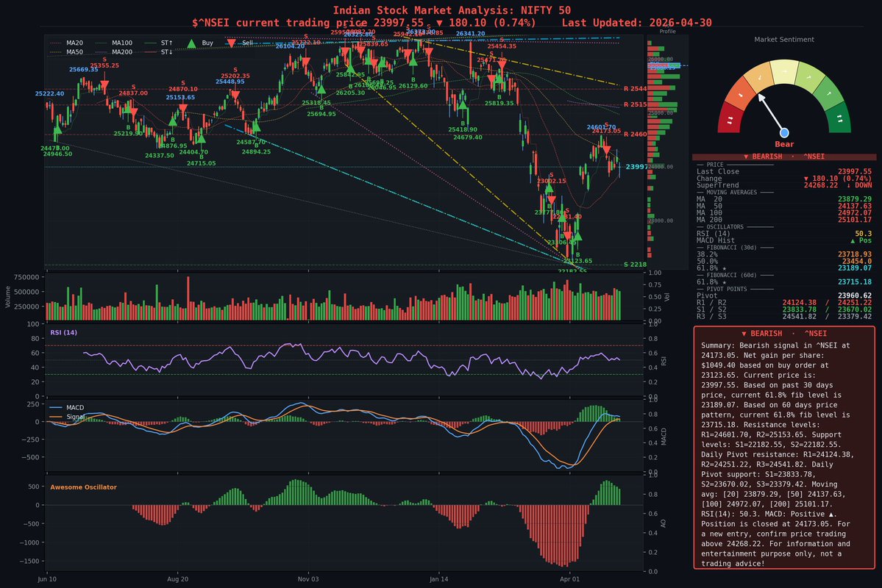Click the MA 50 value 24137.63
The height and width of the screenshot is (588, 882).
pos(855,206)
